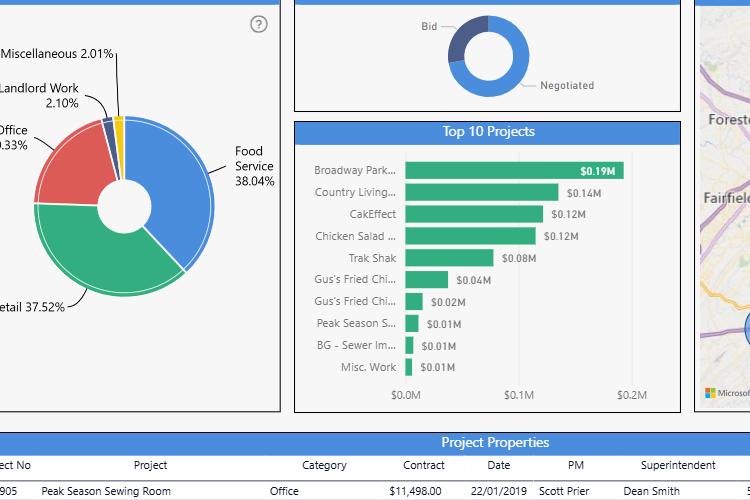
Task: Click the $0.2M axis label
Action: [632, 395]
